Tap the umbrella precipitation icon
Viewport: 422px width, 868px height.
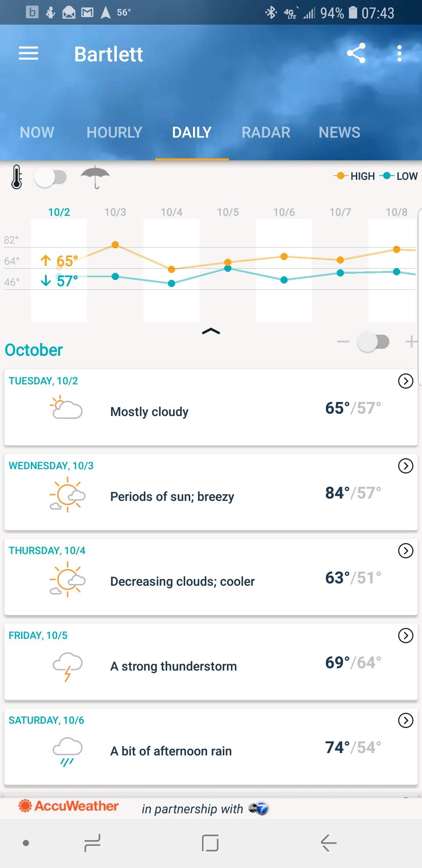95,177
